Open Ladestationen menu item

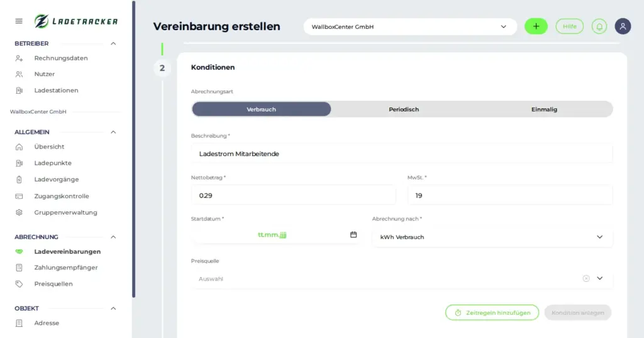(x=56, y=91)
